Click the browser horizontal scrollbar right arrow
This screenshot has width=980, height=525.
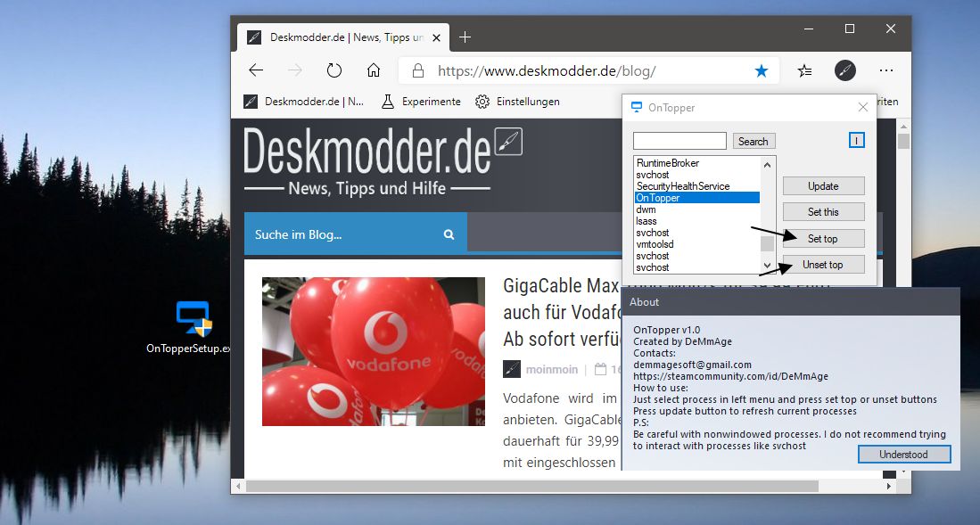(x=889, y=486)
